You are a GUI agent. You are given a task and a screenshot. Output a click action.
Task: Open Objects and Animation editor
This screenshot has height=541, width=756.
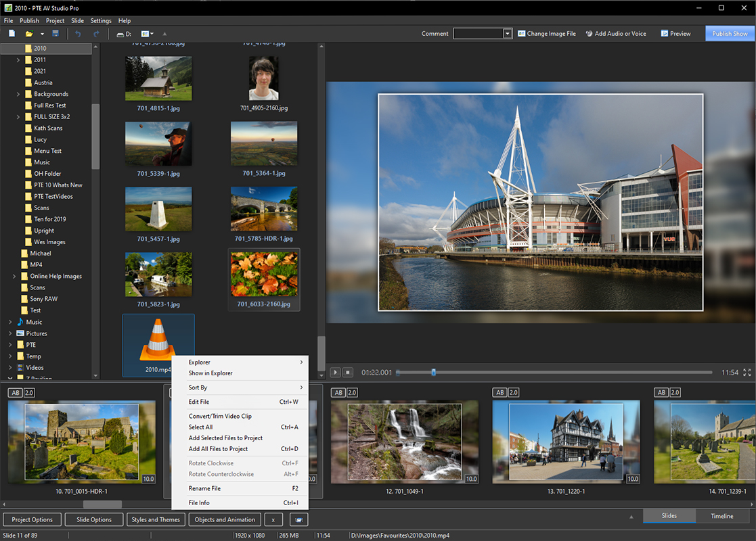pyautogui.click(x=225, y=520)
